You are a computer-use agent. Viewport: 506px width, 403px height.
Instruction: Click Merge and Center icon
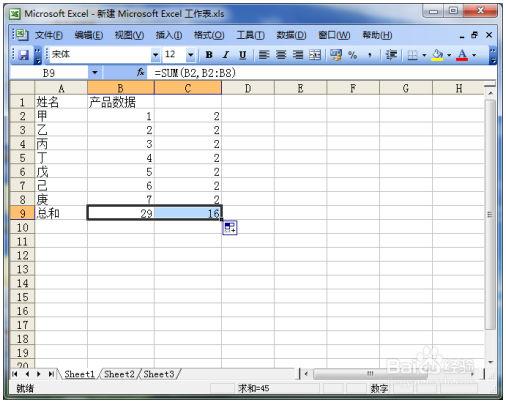pos(315,55)
